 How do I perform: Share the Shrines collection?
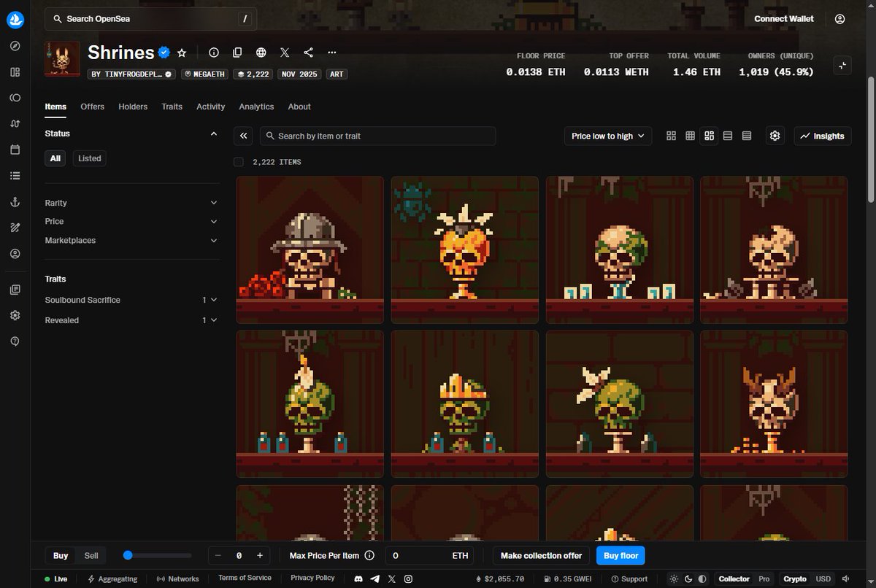[309, 53]
